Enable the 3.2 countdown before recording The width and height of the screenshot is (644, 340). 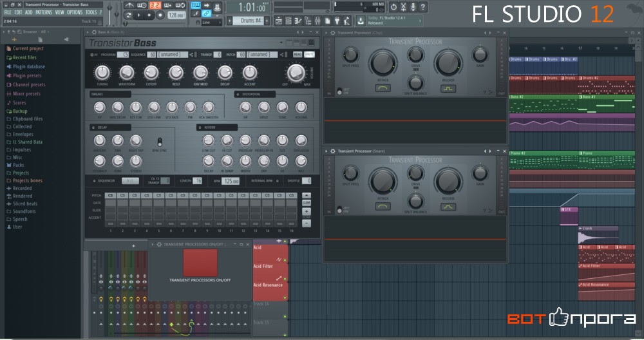tap(155, 5)
